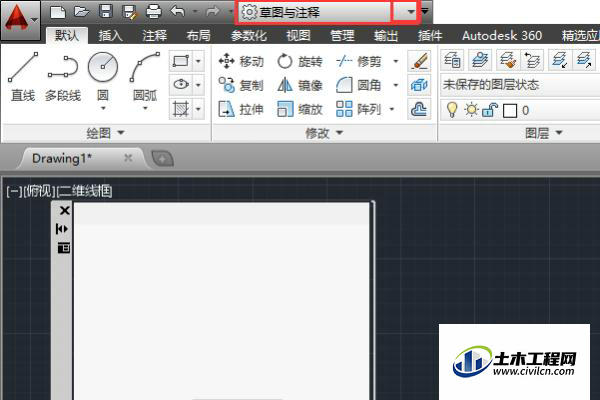The image size is (600, 400).
Task: Click the 旋转 rotate tool
Action: [x=300, y=61]
